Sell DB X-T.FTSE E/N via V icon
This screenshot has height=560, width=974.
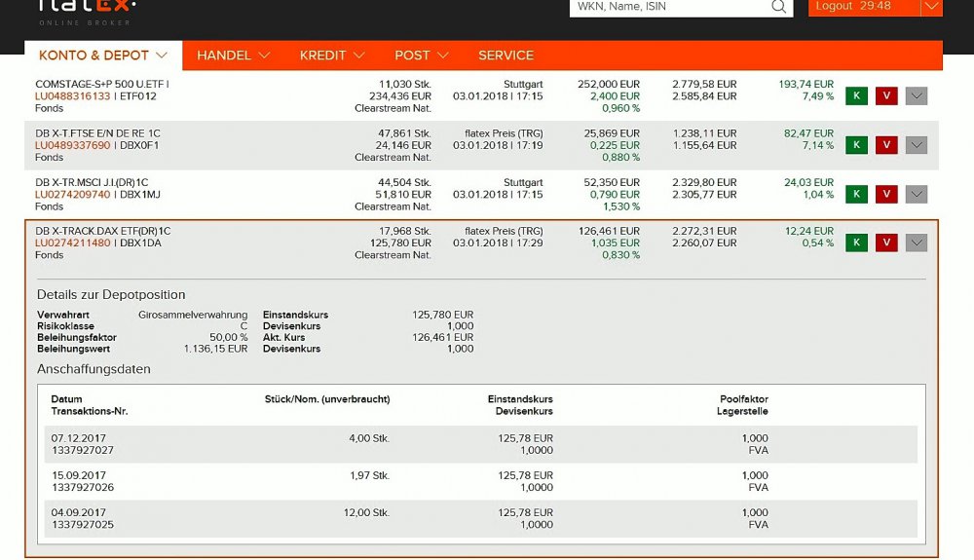pos(886,145)
